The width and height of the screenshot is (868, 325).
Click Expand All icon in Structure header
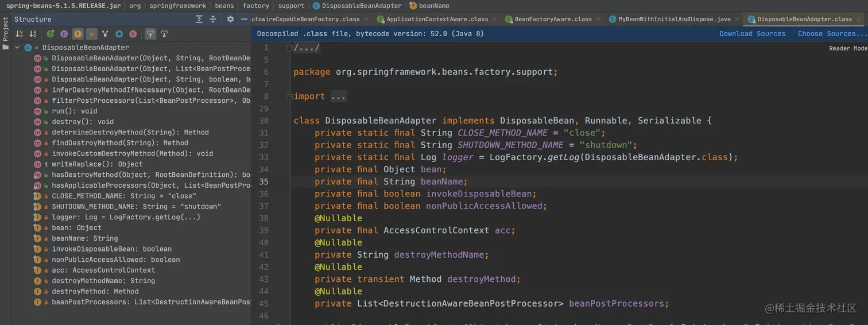click(199, 19)
